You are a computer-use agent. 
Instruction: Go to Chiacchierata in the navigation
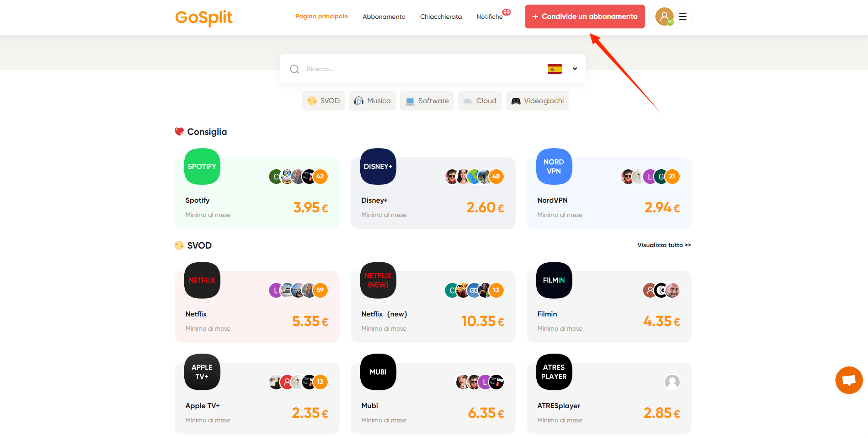[441, 17]
